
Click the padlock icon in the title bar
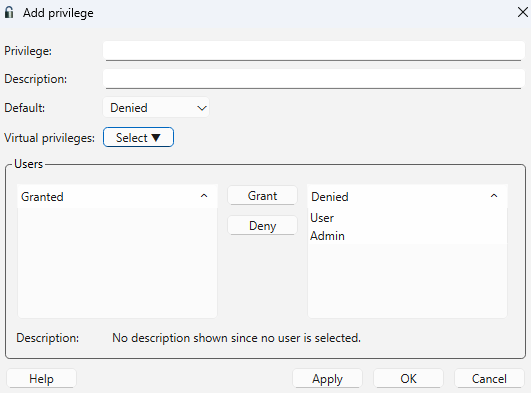(x=9, y=13)
